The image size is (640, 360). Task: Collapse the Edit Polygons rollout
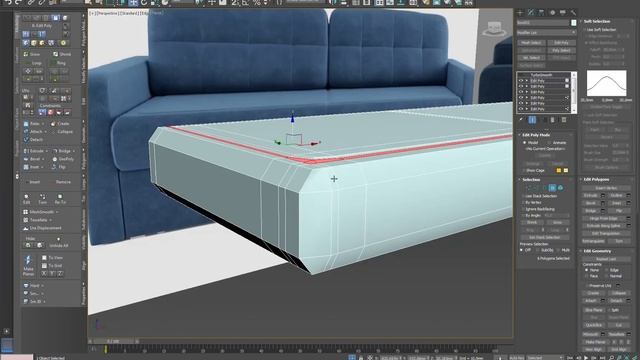tap(595, 179)
